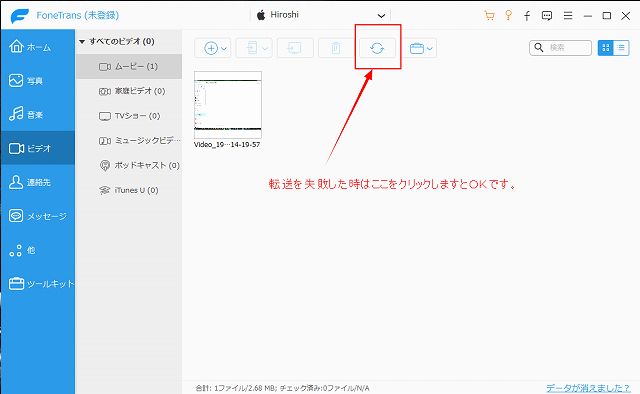
Task: Click the trash delete icon
Action: (x=336, y=48)
